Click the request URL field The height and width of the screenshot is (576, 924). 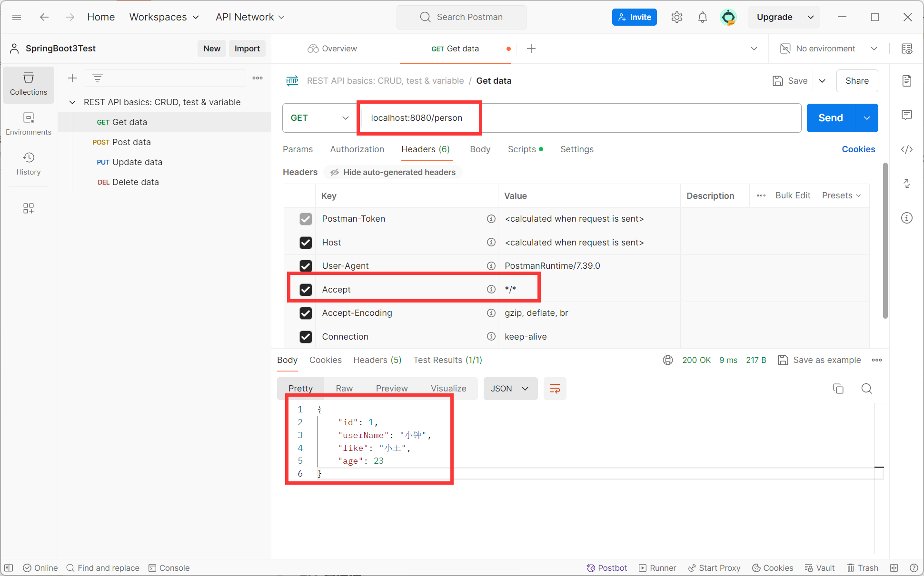click(579, 118)
